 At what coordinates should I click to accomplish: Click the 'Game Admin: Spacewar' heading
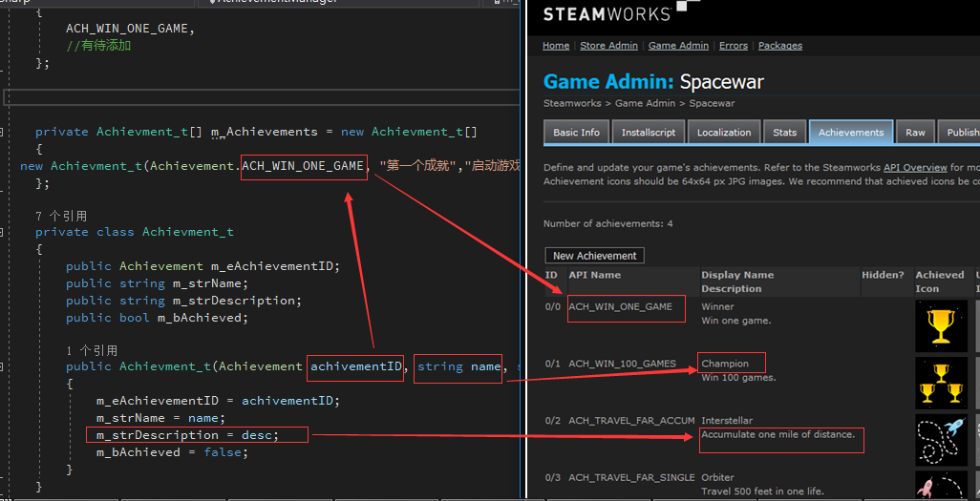pyautogui.click(x=653, y=82)
